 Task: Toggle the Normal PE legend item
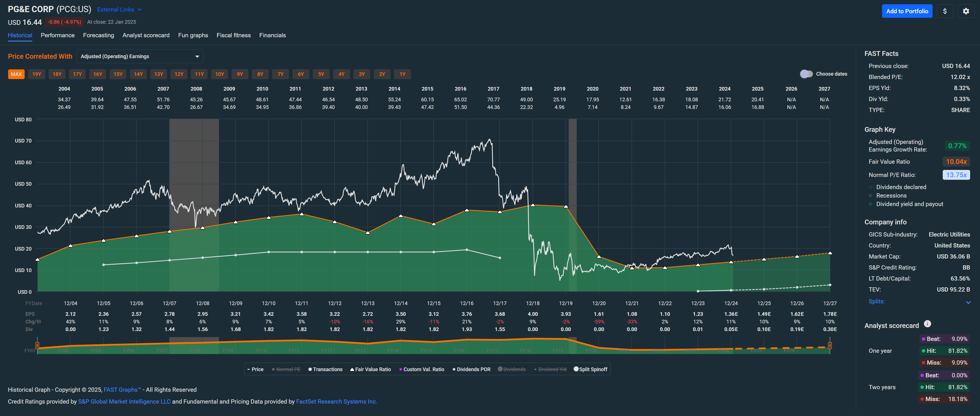click(x=286, y=369)
